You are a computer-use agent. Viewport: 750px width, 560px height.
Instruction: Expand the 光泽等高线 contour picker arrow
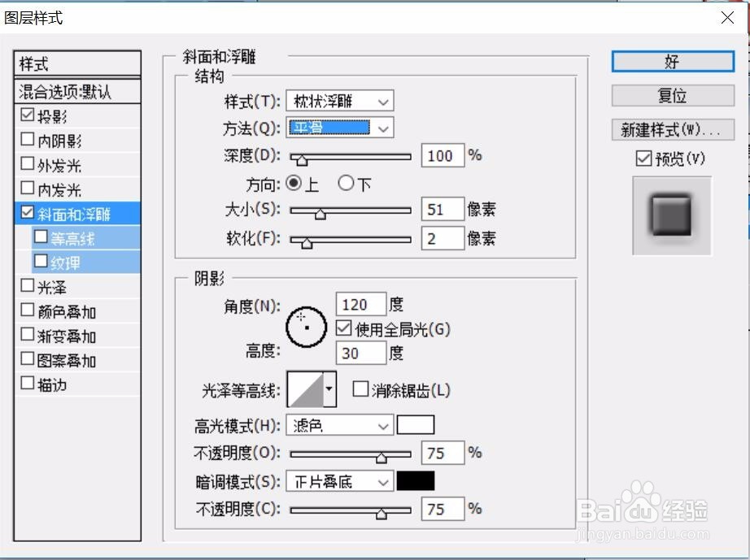pos(329,389)
